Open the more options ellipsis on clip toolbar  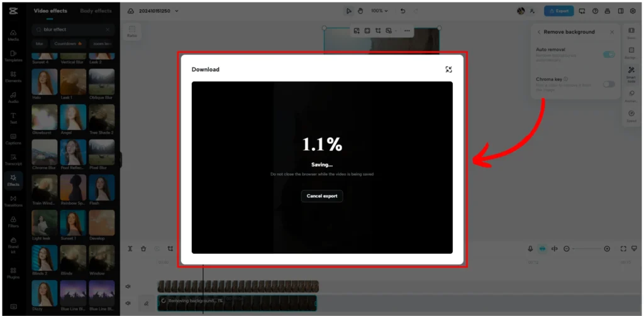coord(407,31)
